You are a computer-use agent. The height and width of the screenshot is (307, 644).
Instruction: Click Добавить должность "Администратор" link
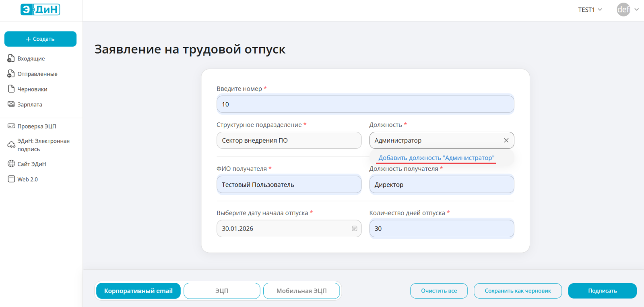(x=436, y=158)
